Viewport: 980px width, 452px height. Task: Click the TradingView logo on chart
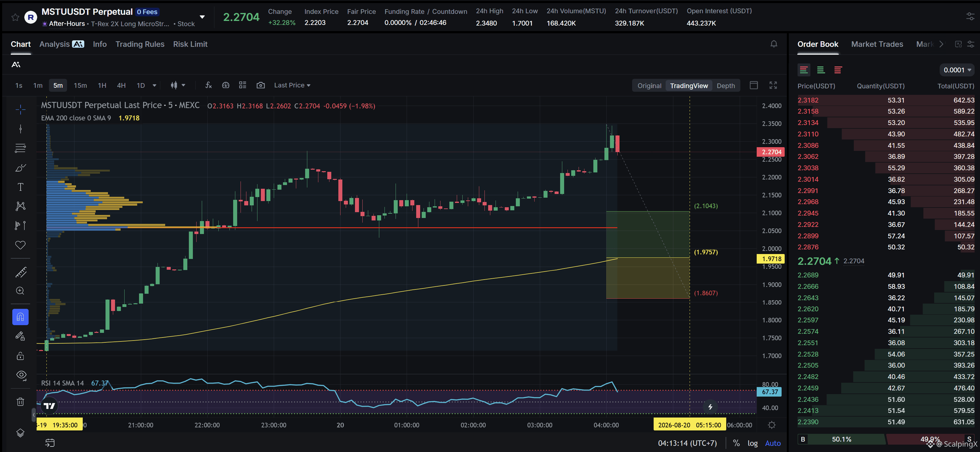(x=50, y=406)
